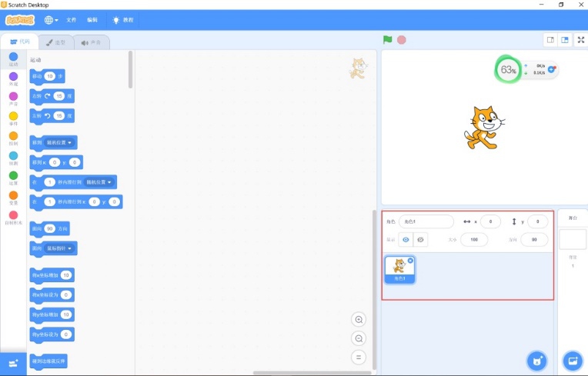Zoom in the code workspace

(x=359, y=319)
